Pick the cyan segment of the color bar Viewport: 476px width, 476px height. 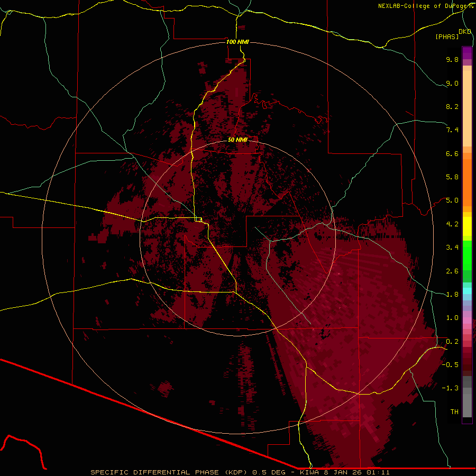pyautogui.click(x=467, y=290)
